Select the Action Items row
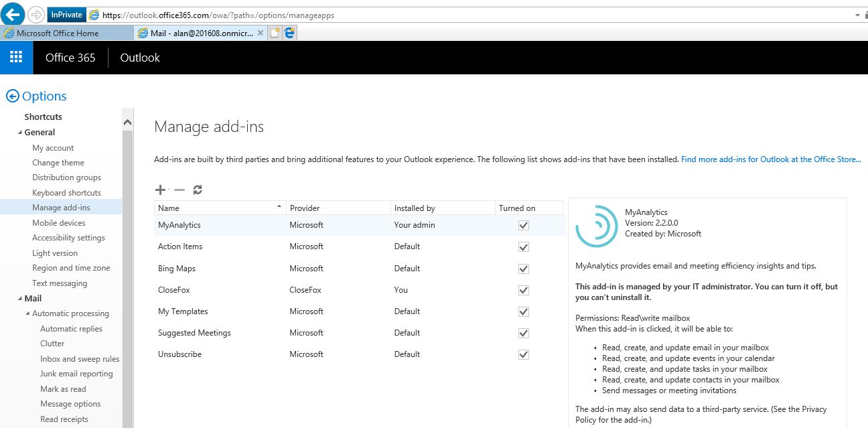Viewport: 868px width, 428px height. tap(358, 246)
